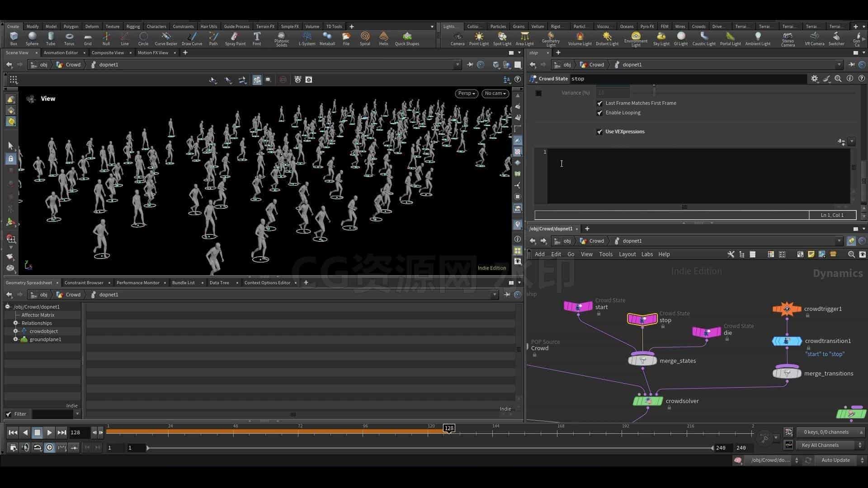Select the crowdtrigger1 node
The width and height of the screenshot is (868, 488).
(787, 309)
